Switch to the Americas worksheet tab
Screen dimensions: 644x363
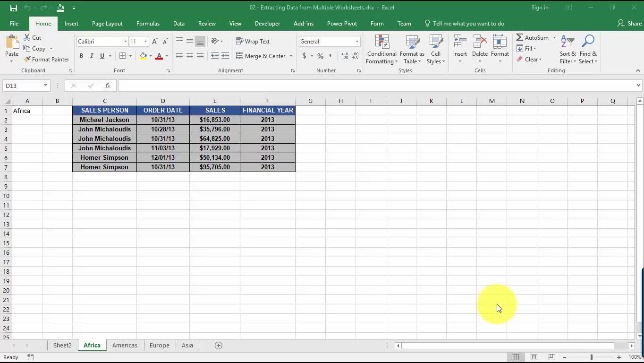125,346
